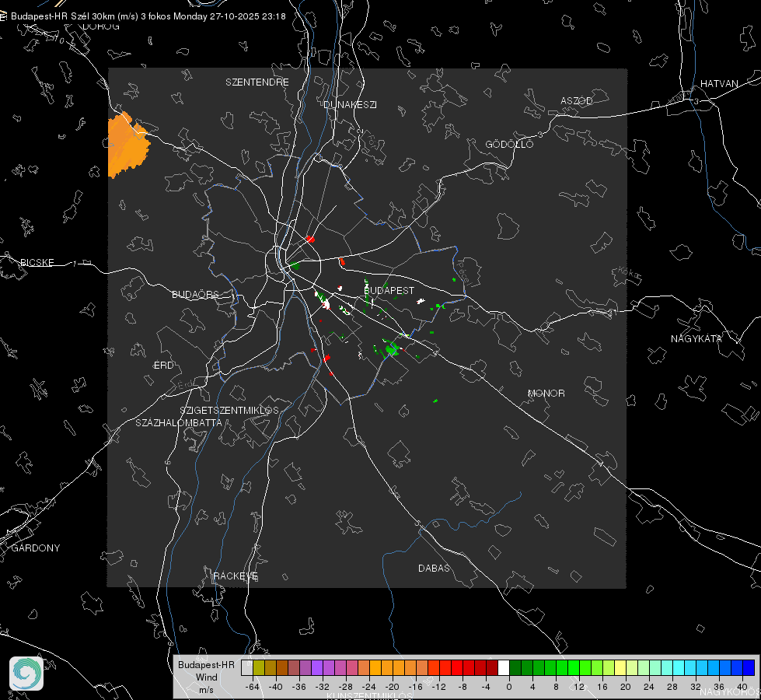Click the BUDAÖRS city label
Image resolution: width=761 pixels, height=700 pixels.
point(196,294)
